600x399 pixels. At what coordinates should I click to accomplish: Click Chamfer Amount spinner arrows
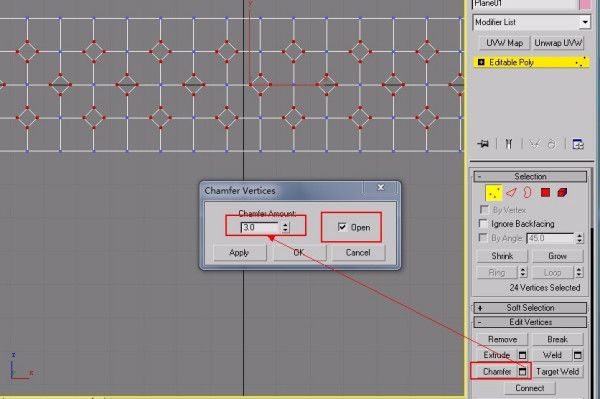click(285, 227)
